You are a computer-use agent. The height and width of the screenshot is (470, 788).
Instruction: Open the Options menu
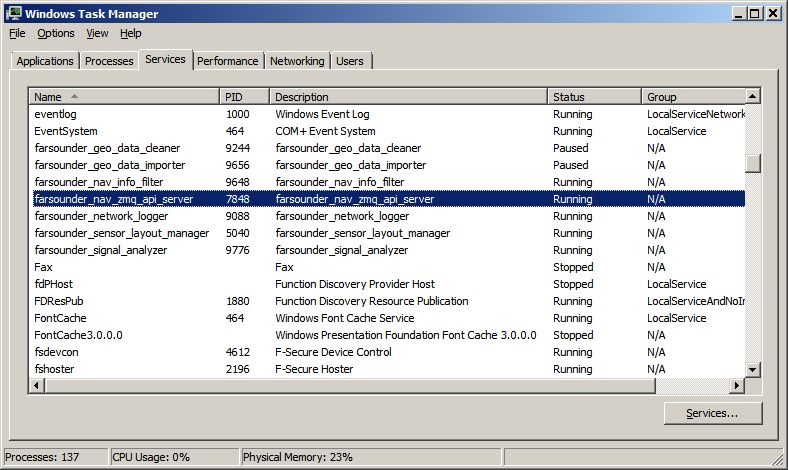tap(56, 33)
